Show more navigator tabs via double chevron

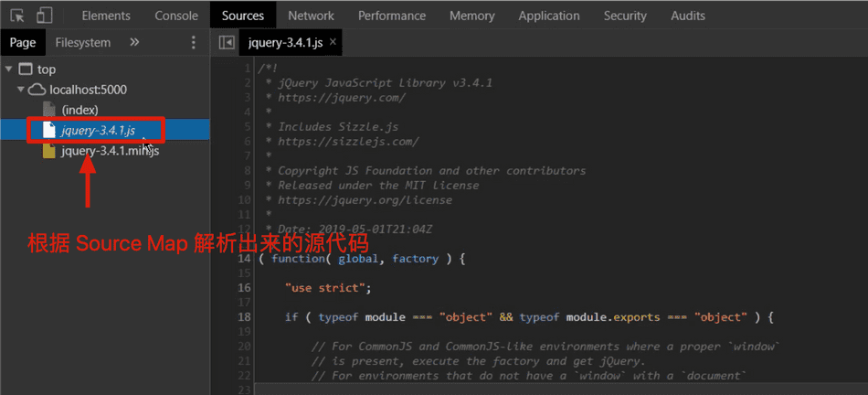[134, 42]
